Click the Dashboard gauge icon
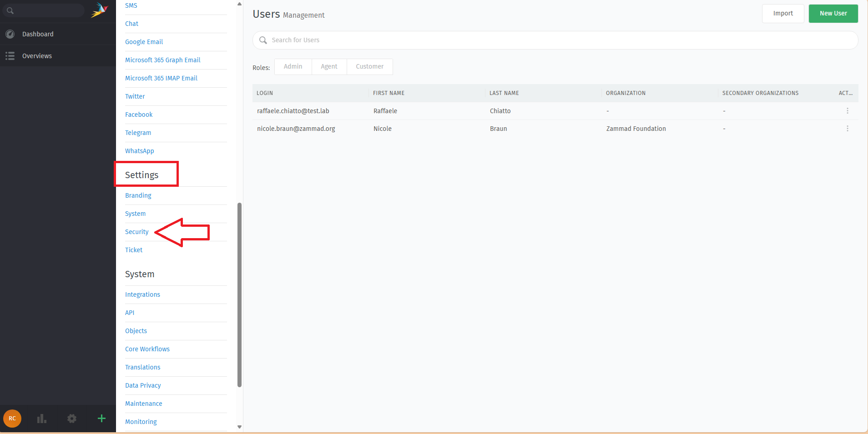This screenshot has height=434, width=868. [10, 34]
